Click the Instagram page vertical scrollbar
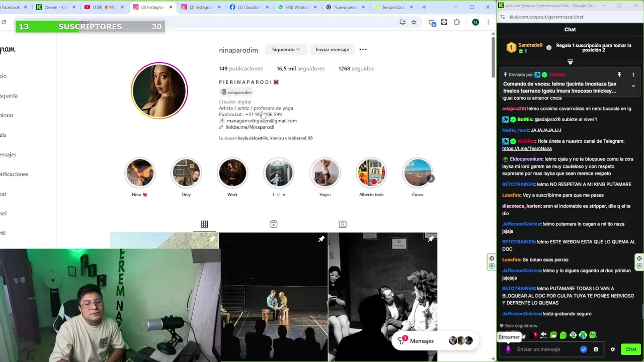The image size is (644, 362). coord(493,57)
